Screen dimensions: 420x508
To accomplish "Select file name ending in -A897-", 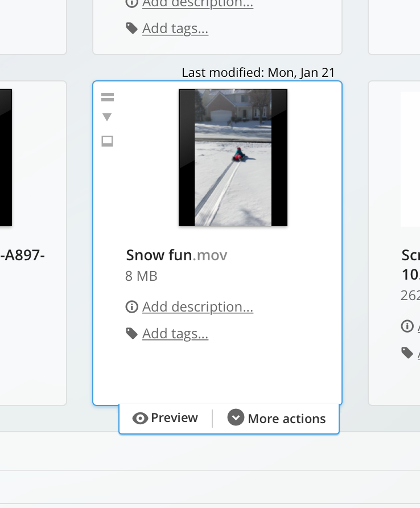I will [x=22, y=255].
